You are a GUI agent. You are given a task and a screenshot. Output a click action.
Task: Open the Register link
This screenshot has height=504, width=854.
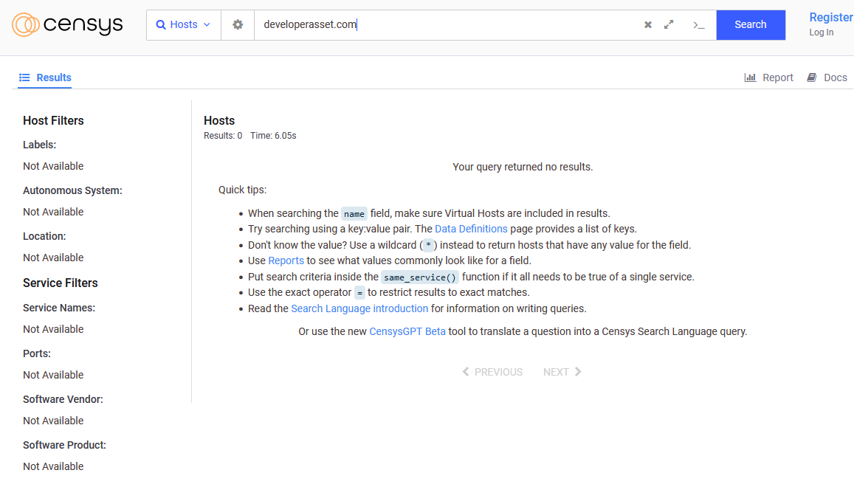[x=831, y=18]
